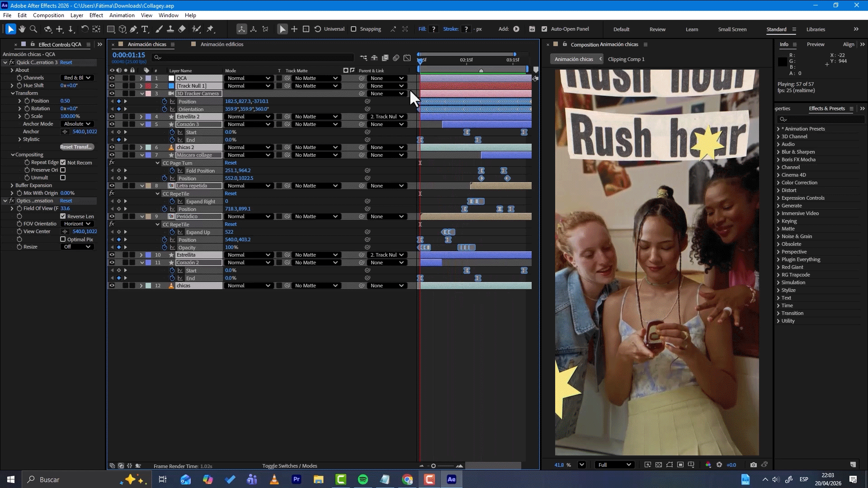Image resolution: width=868 pixels, height=488 pixels.
Task: Reset the Optics ..ensation effect
Action: (x=66, y=201)
